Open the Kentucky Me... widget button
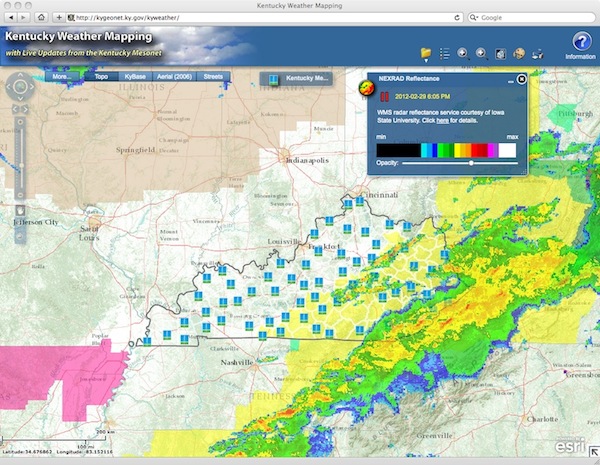This screenshot has height=465, width=600. [x=296, y=78]
